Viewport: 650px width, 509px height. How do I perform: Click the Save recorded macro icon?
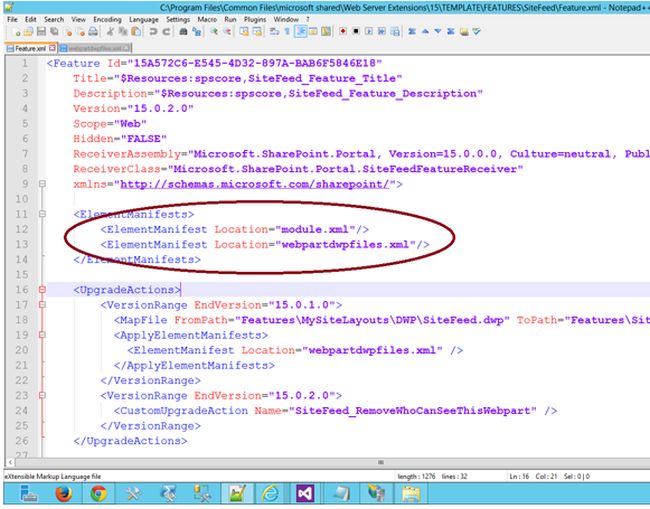pos(395,32)
